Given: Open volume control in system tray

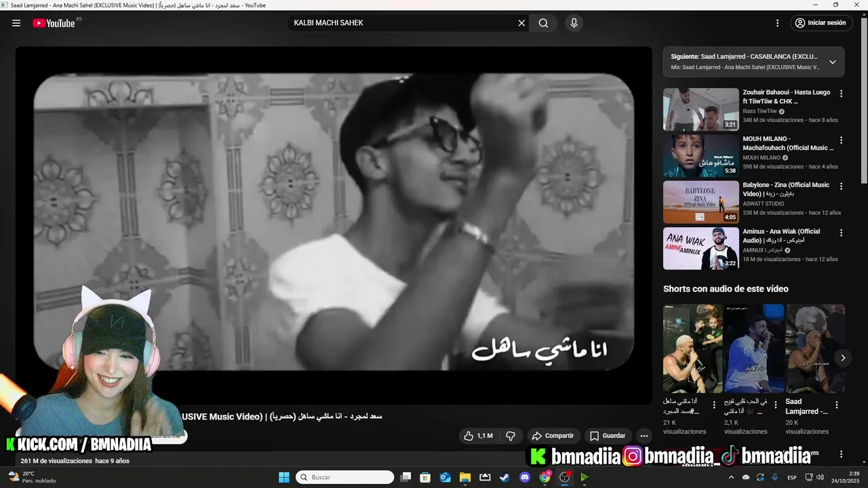Looking at the screenshot, I should pos(820,477).
